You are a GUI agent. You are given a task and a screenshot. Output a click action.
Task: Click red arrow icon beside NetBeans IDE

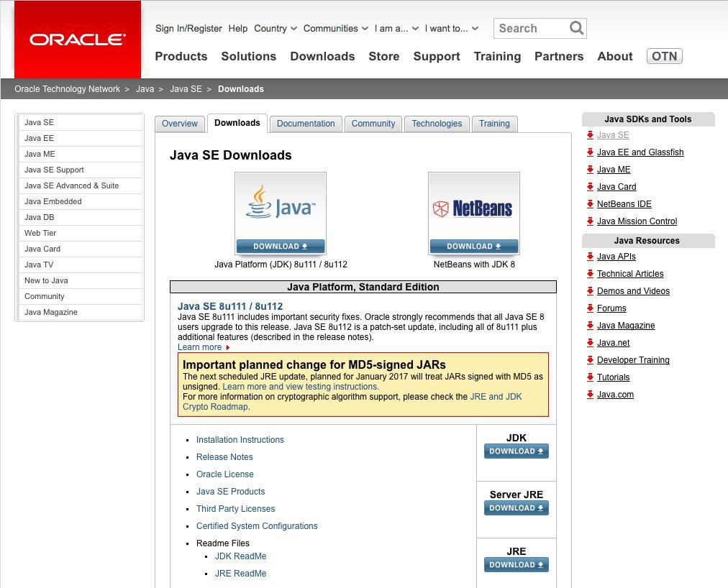coord(590,203)
